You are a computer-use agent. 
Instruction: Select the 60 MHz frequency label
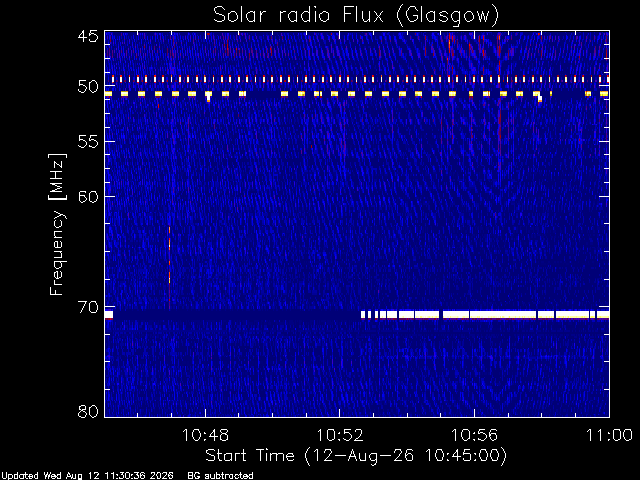[88, 197]
